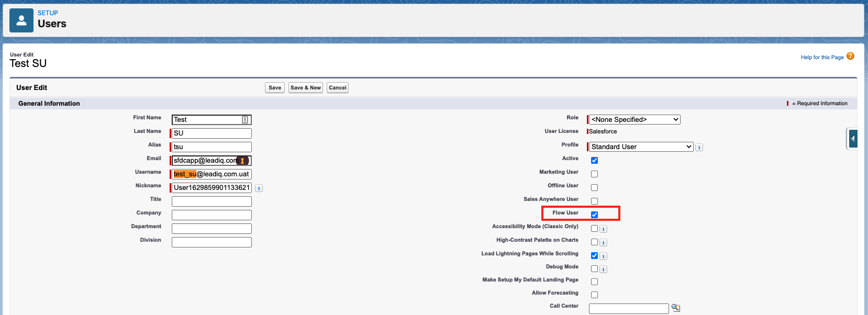Uncheck the Flow User checkbox
Image resolution: width=868 pixels, height=315 pixels.
click(594, 215)
